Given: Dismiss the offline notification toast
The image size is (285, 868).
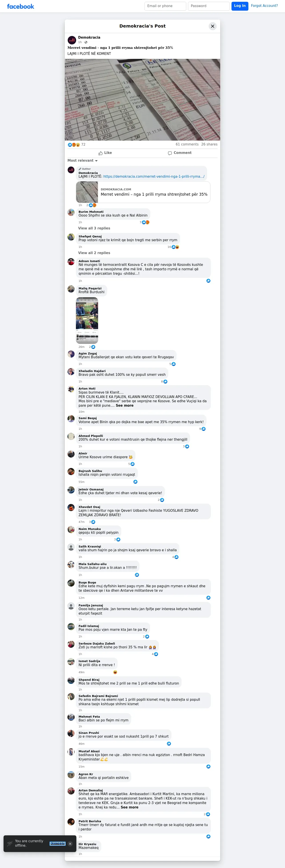Looking at the screenshot, I should click(70, 844).
